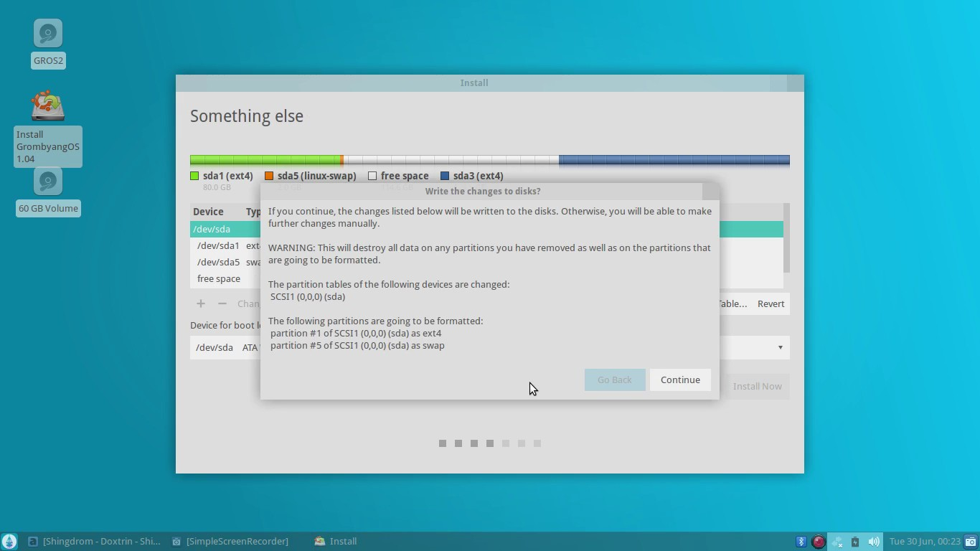Click the SCSI1 (0,0,0) (sda) device text

click(308, 296)
